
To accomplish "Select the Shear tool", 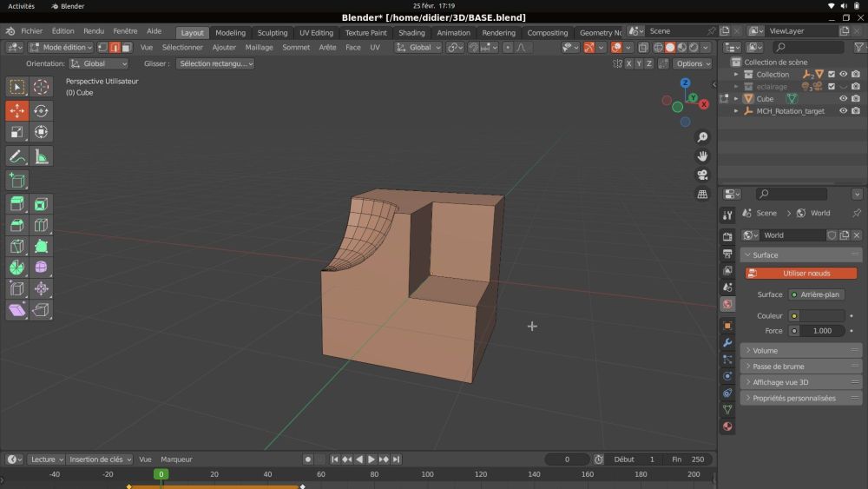I will [x=16, y=309].
